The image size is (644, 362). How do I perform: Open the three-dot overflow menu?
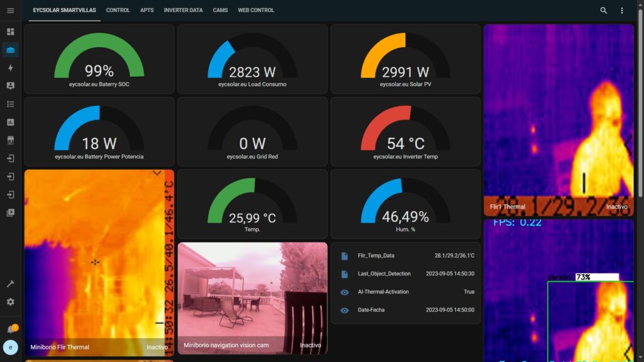point(622,11)
